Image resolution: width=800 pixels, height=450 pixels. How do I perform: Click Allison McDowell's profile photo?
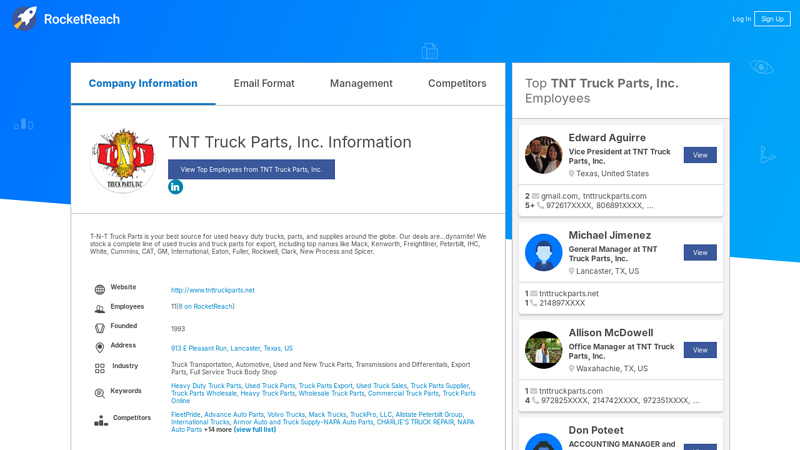(543, 350)
